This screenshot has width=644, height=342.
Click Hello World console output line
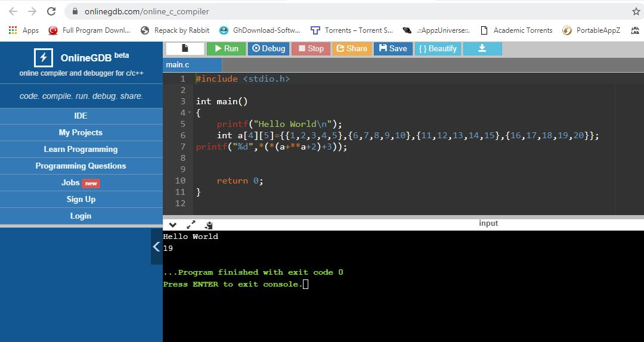191,237
